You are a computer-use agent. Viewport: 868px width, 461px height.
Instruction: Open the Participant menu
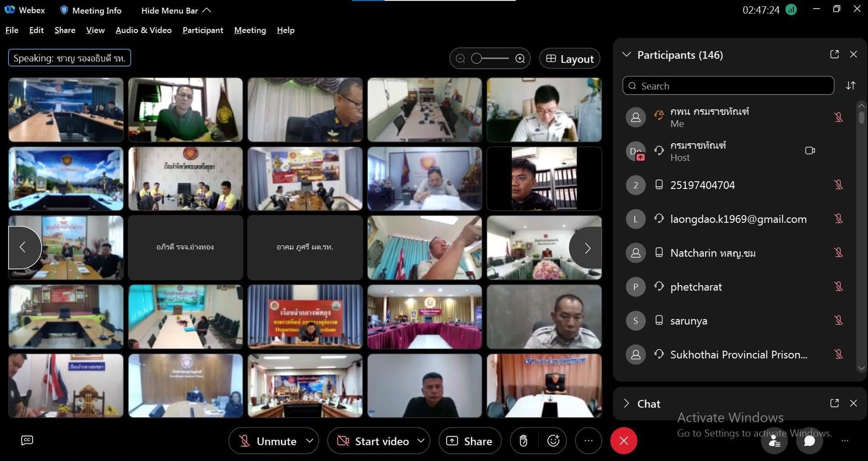click(x=203, y=30)
